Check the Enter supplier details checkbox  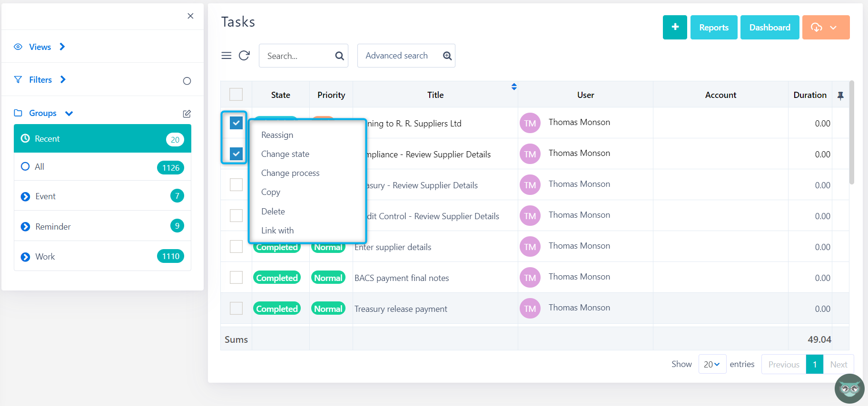pos(236,246)
